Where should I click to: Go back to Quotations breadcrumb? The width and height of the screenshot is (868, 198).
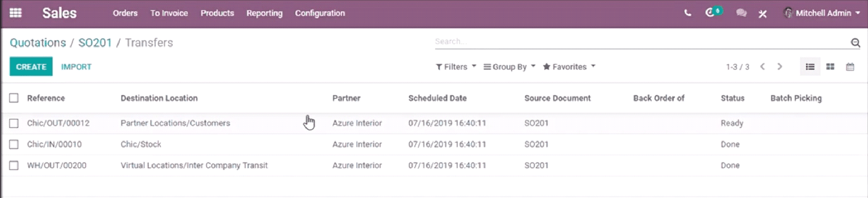click(x=38, y=43)
